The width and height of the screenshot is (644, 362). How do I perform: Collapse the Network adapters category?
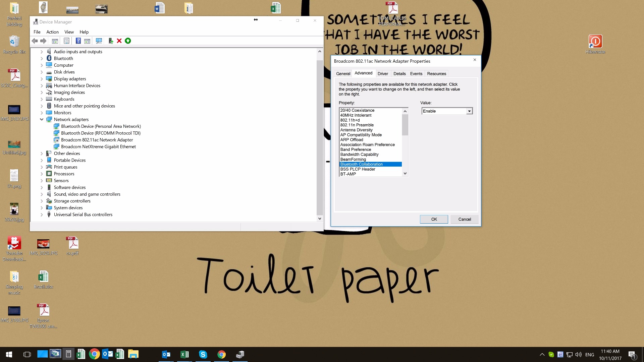tap(42, 119)
